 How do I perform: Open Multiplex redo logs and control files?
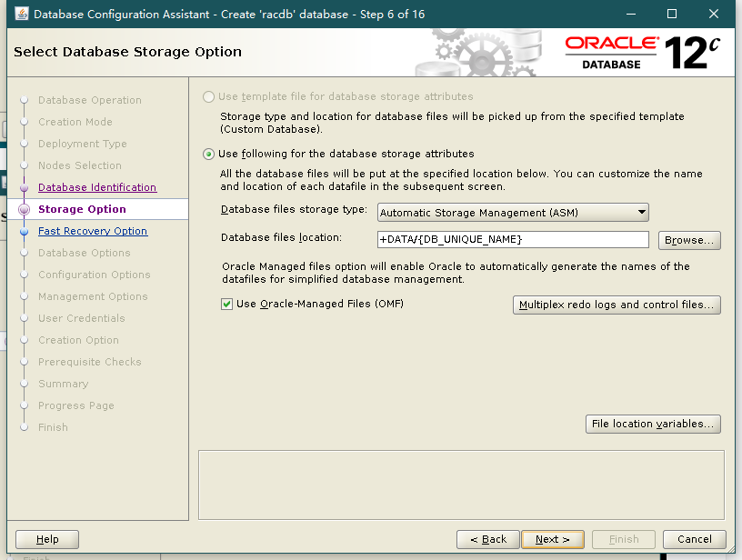[617, 305]
